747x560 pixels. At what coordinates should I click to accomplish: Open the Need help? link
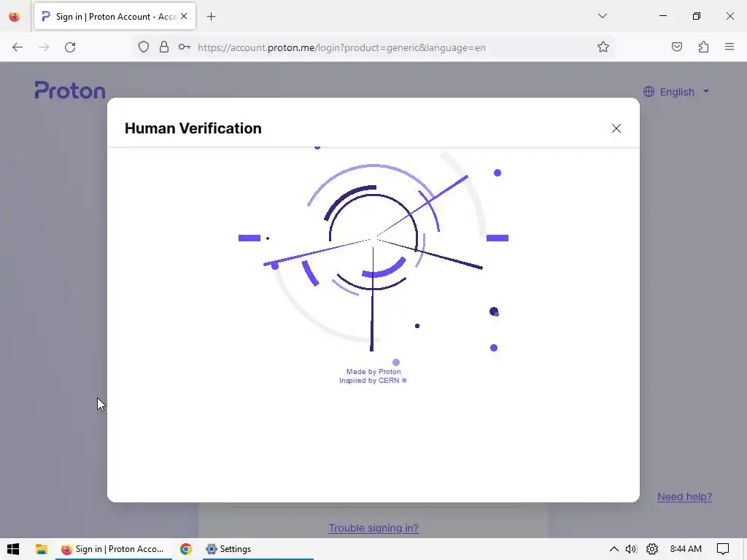(x=684, y=497)
